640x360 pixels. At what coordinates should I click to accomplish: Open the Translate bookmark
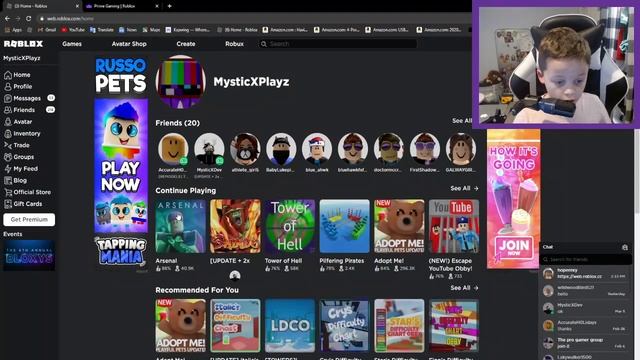(102, 30)
